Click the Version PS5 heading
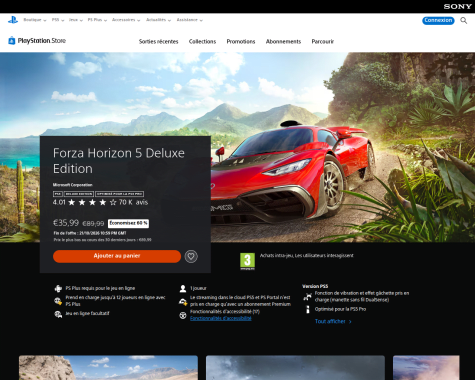475x380 pixels. (315, 286)
